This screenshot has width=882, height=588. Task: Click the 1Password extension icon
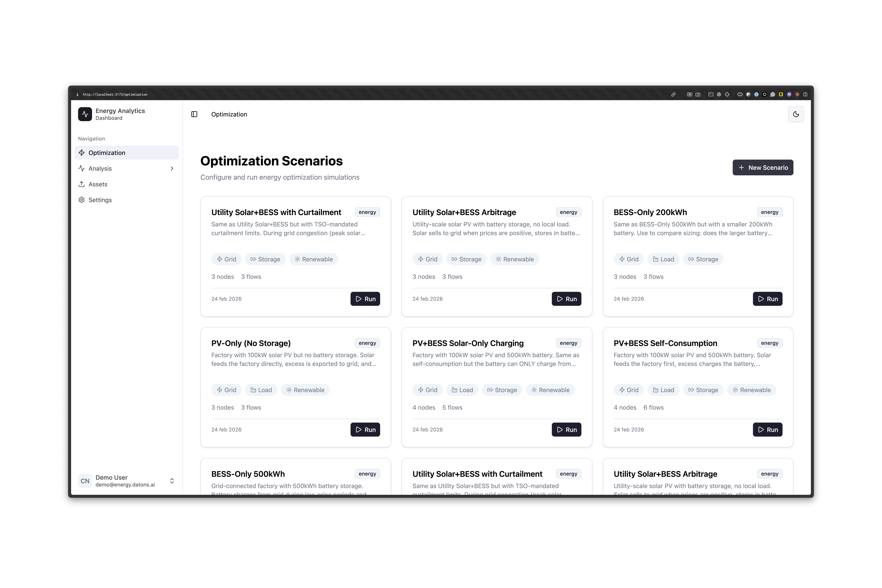point(756,95)
